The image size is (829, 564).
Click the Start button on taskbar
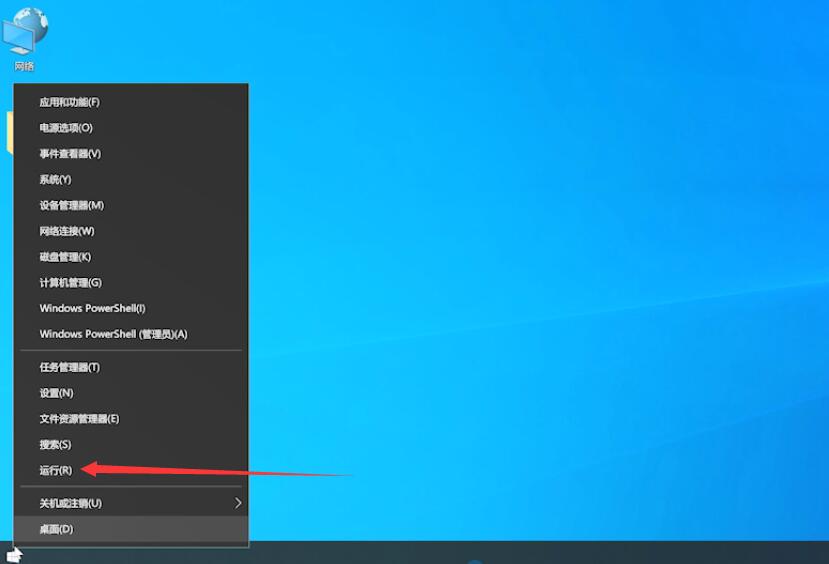(x=14, y=556)
